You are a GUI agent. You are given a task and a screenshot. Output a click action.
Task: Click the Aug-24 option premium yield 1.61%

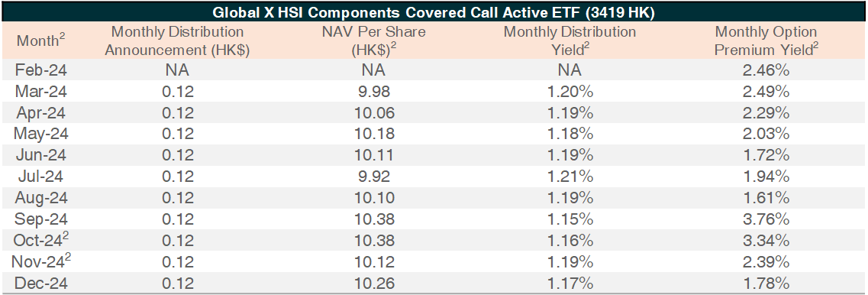click(766, 198)
